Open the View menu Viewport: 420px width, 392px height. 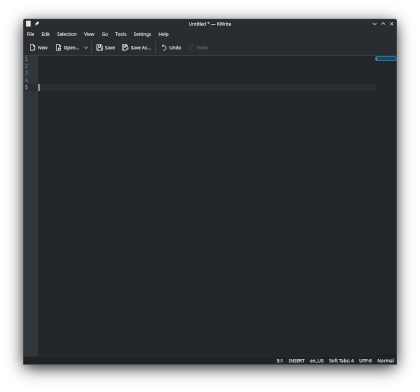pyautogui.click(x=89, y=34)
